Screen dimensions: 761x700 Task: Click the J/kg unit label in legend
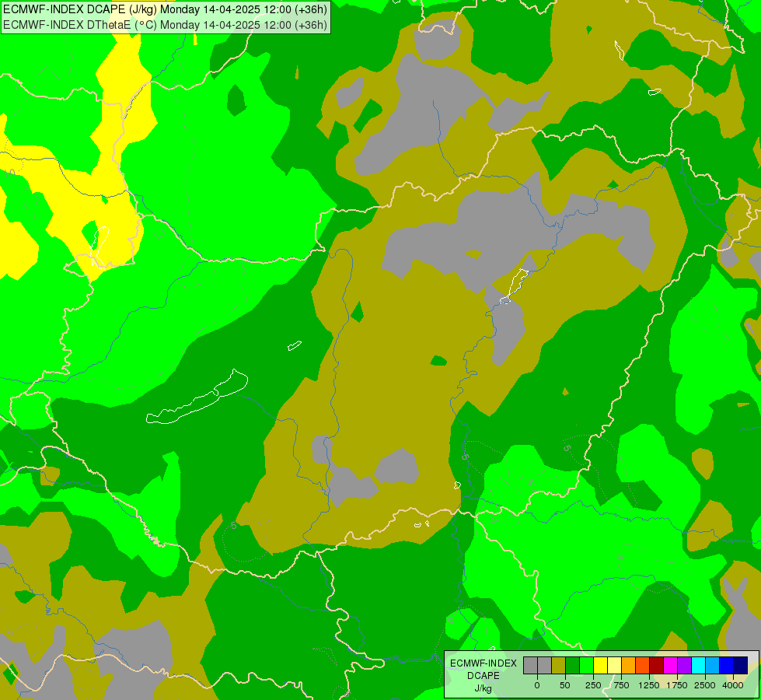pos(483,688)
